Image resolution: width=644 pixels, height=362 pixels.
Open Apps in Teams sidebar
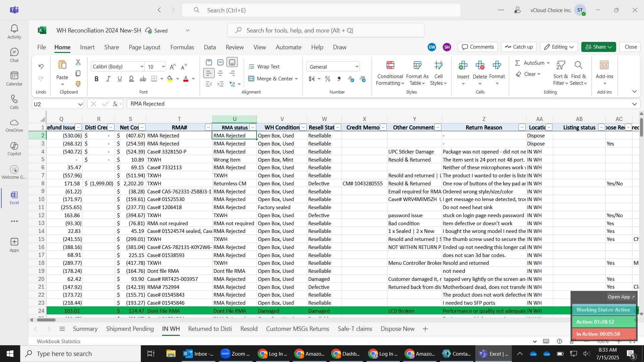[14, 245]
